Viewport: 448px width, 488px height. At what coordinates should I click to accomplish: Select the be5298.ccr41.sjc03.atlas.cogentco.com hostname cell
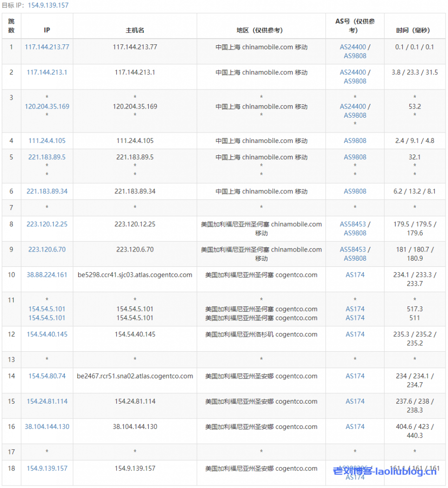[x=135, y=275]
